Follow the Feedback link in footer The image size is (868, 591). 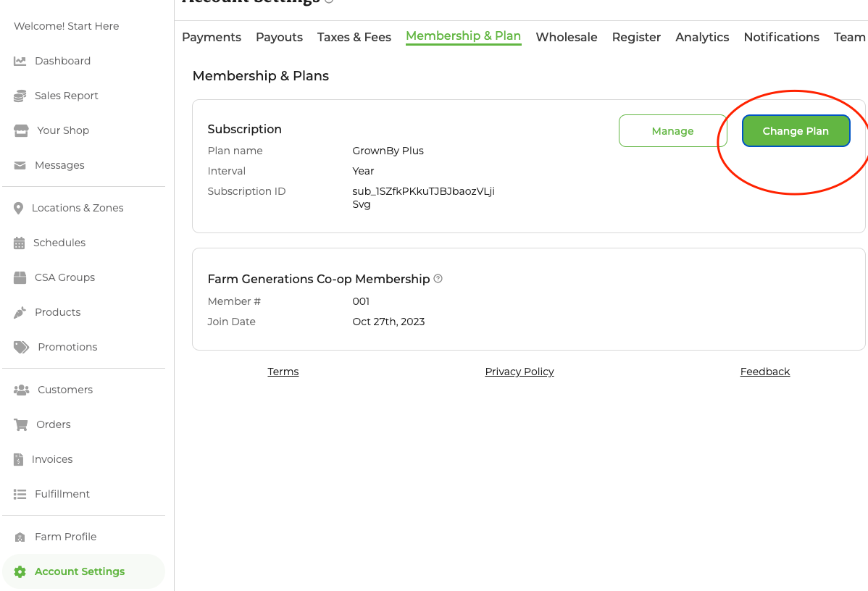click(x=764, y=372)
